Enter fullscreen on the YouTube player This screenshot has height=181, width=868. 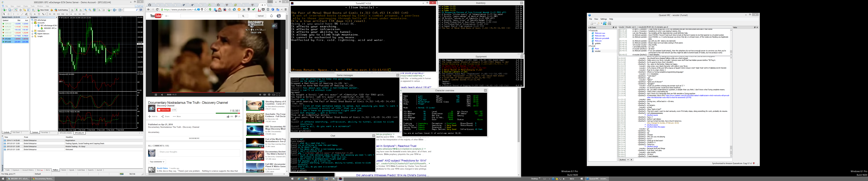(x=278, y=95)
